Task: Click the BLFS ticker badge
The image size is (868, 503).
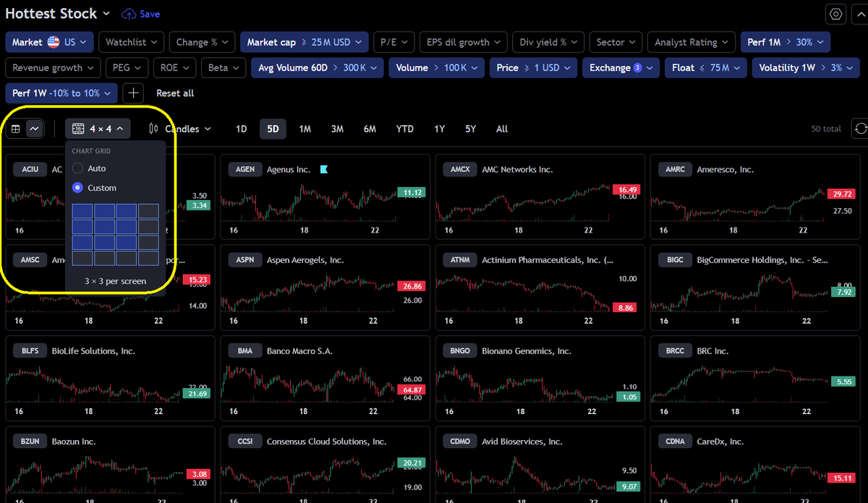Action: (30, 351)
